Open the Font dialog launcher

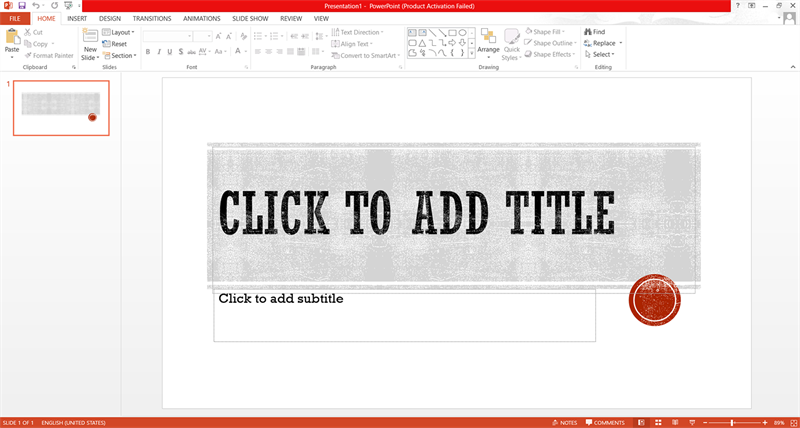click(x=246, y=67)
